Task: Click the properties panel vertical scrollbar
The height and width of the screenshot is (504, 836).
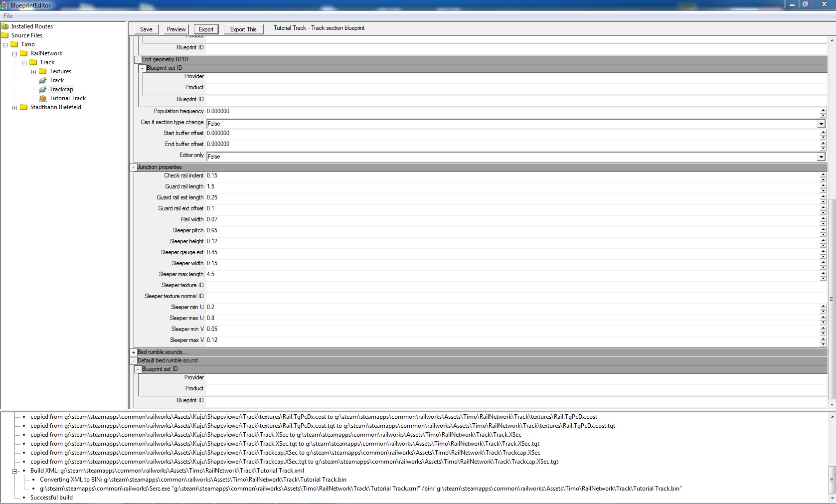Action: [x=832, y=299]
